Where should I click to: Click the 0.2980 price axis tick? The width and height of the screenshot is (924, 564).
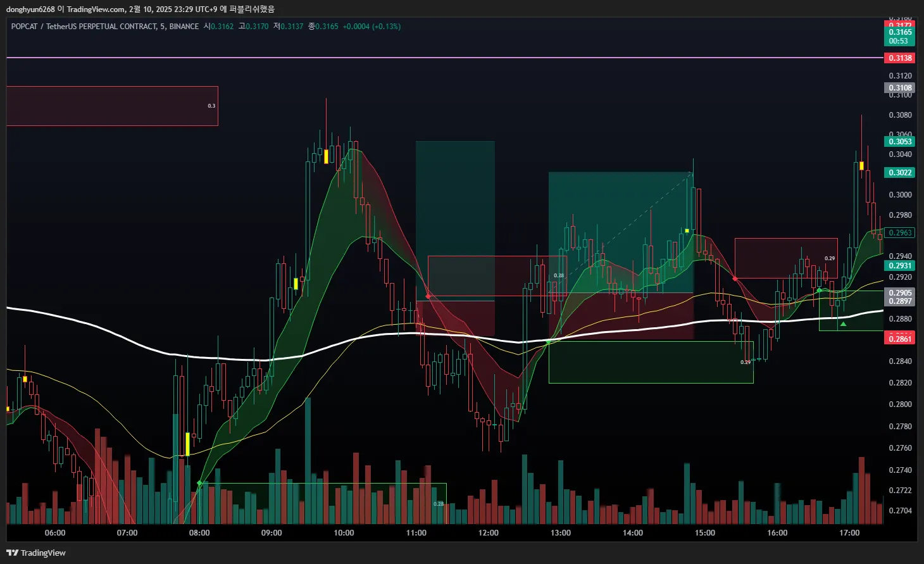pyautogui.click(x=900, y=215)
